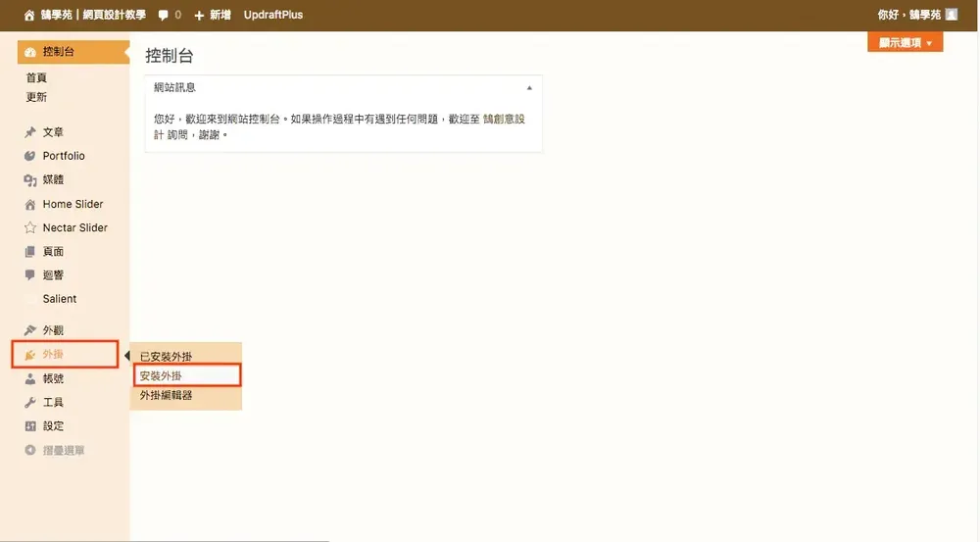Click the 控制台 page heading
This screenshot has height=542, width=980.
170,56
